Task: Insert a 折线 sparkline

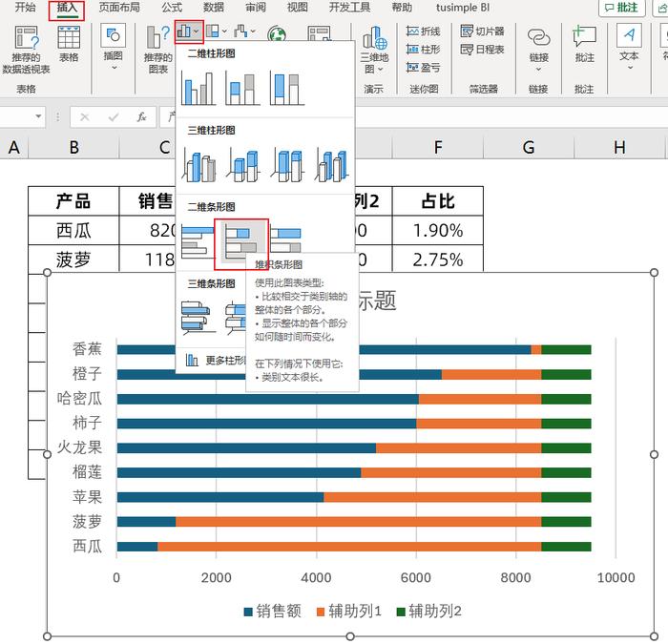Action: 423,31
